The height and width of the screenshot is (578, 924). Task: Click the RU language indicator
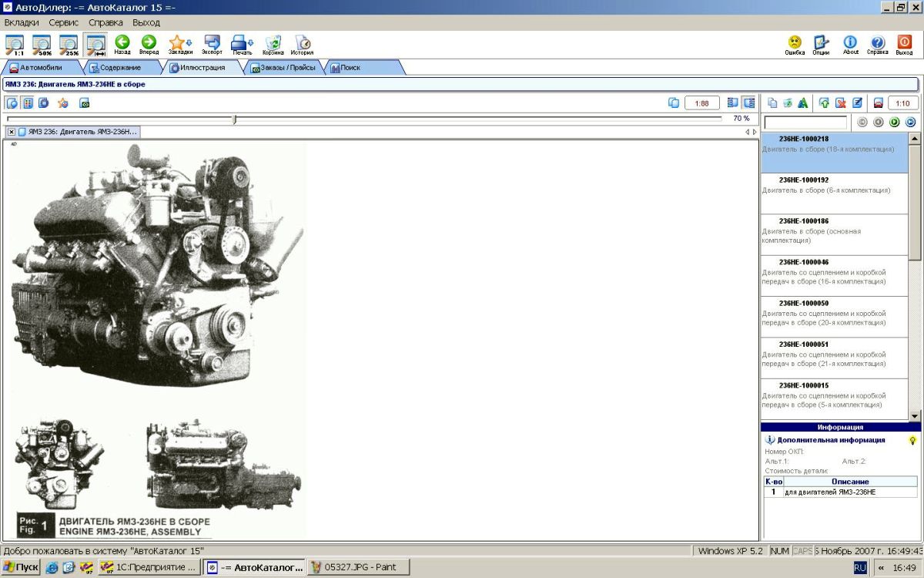[x=860, y=567]
